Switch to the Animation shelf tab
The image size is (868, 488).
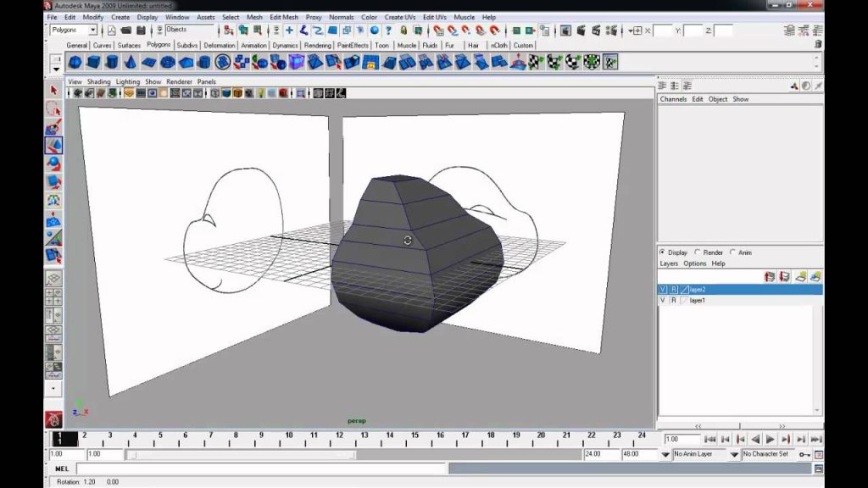253,46
